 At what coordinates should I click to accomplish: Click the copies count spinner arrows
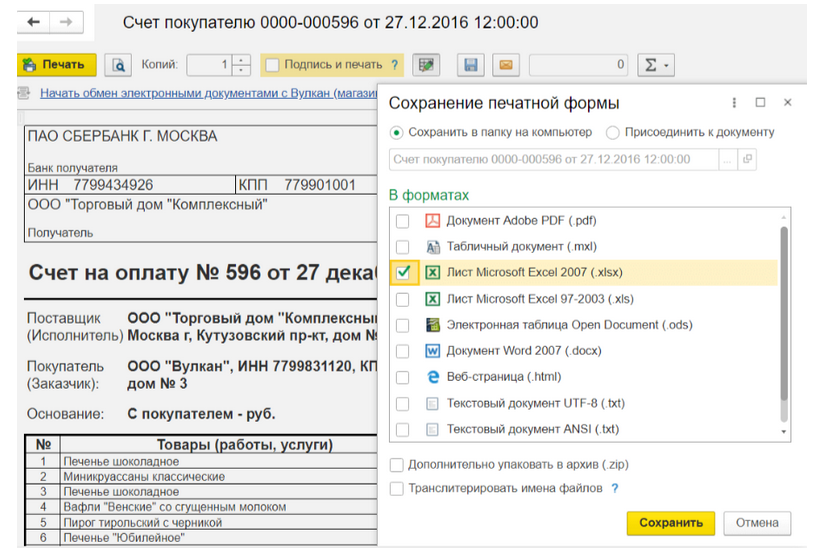[241, 65]
